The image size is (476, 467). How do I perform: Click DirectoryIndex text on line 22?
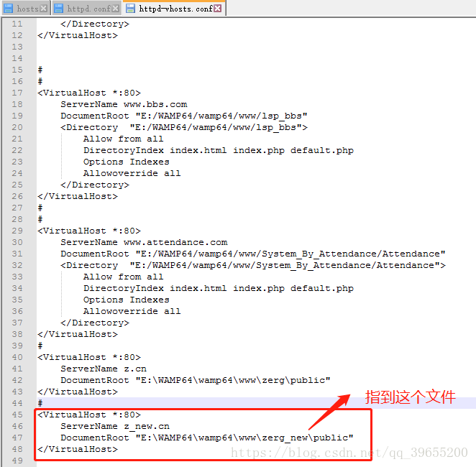pyautogui.click(x=219, y=150)
